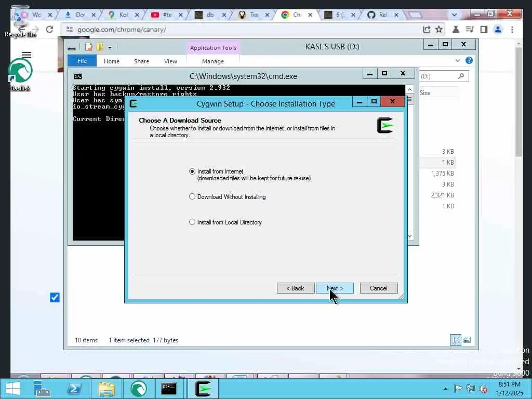Open the Chrome Labs flask icon

click(x=456, y=30)
